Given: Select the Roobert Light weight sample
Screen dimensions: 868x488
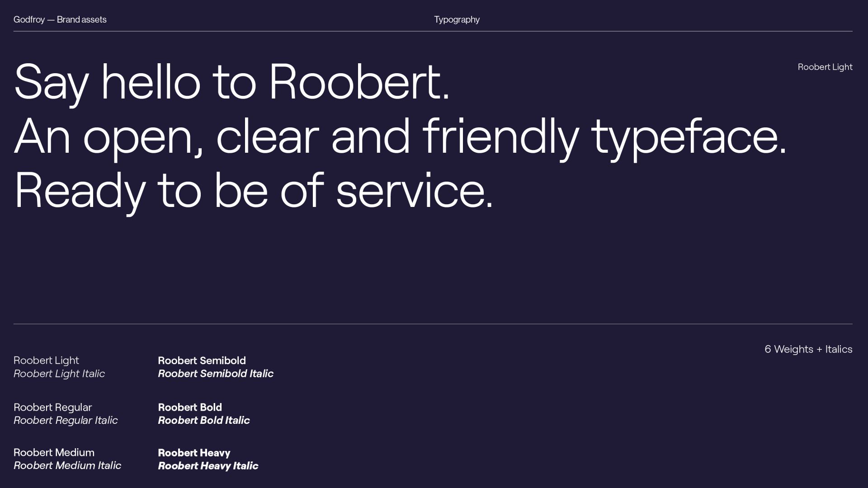Looking at the screenshot, I should click(x=46, y=361).
